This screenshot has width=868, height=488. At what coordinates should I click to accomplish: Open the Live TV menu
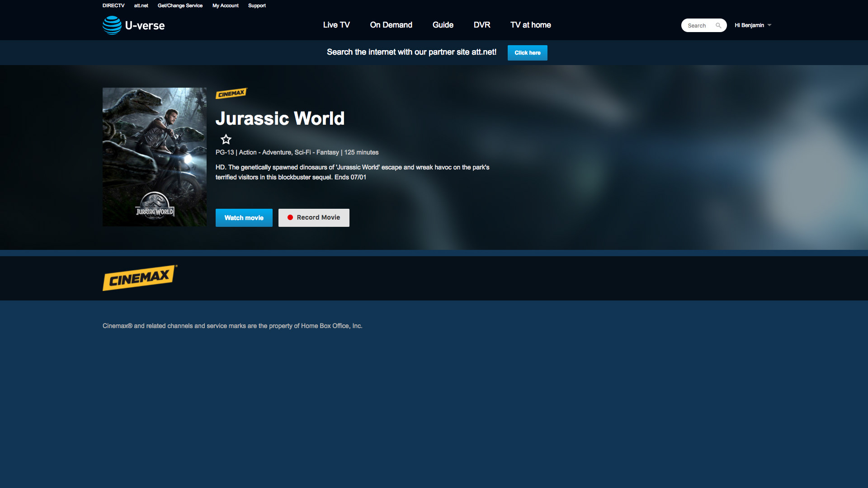336,25
